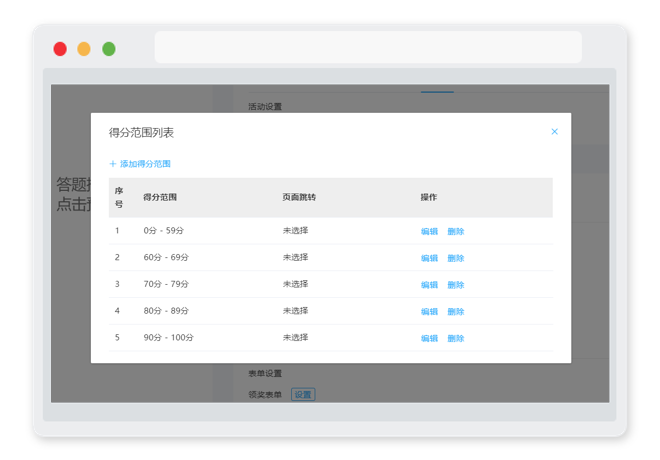Click the green maximize dot
This screenshot has width=660, height=460.
(x=109, y=49)
